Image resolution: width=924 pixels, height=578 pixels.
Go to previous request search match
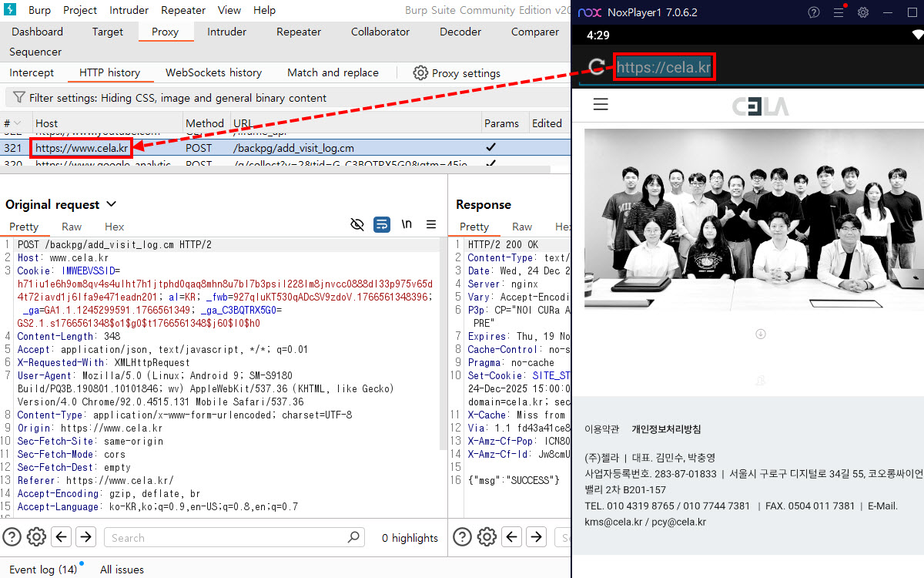click(62, 537)
